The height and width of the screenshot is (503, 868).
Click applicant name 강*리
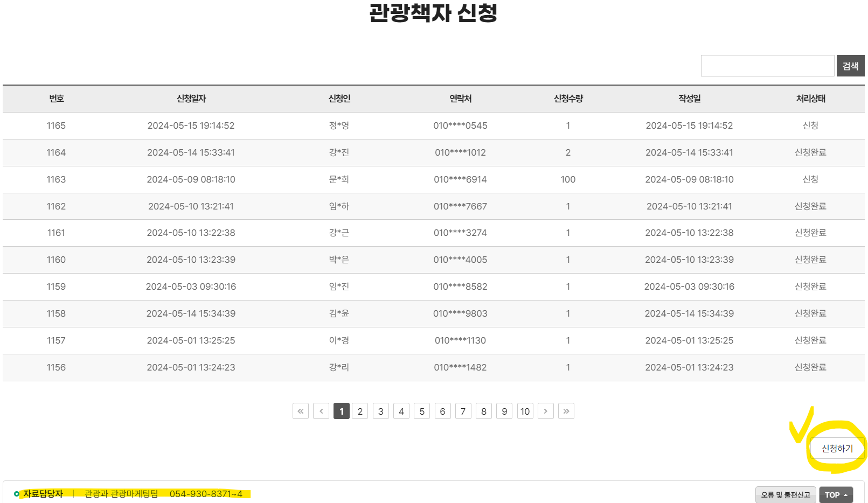pyautogui.click(x=339, y=367)
